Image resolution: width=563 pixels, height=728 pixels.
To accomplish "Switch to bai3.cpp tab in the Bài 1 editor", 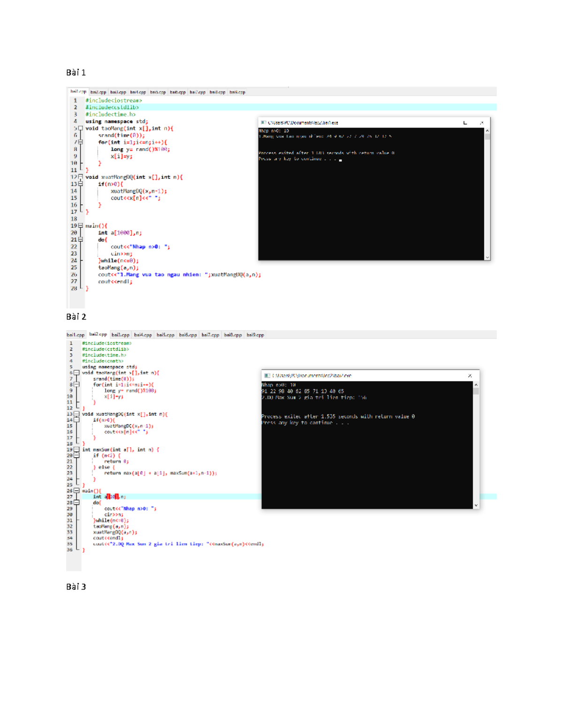I will coord(118,92).
